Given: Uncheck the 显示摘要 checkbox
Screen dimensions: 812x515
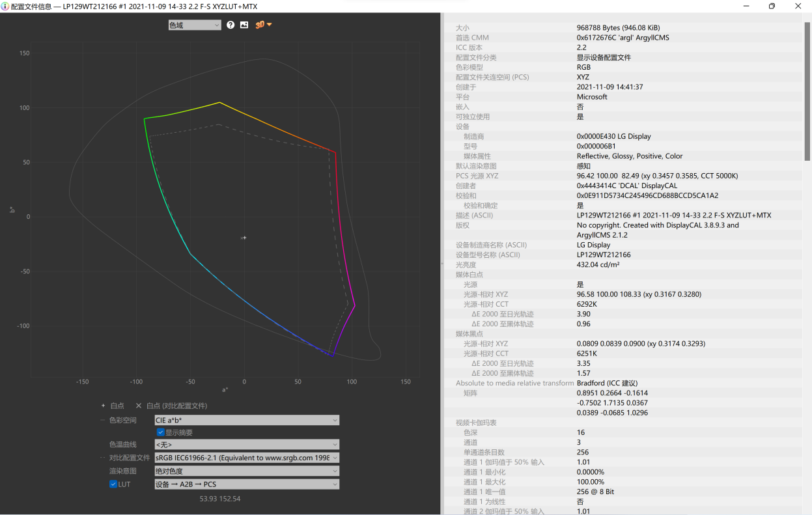Looking at the screenshot, I should (161, 432).
